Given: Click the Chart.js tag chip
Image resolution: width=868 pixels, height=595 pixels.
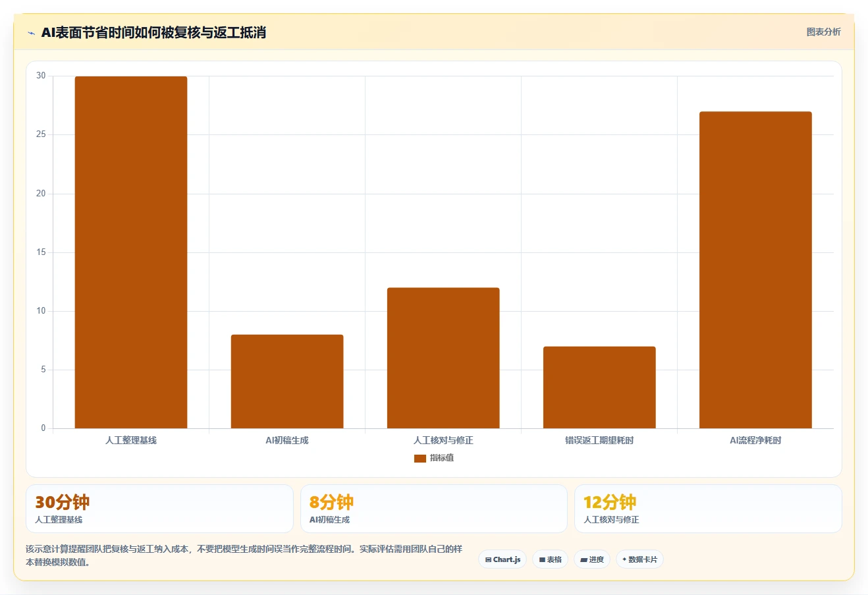Looking at the screenshot, I should [502, 559].
